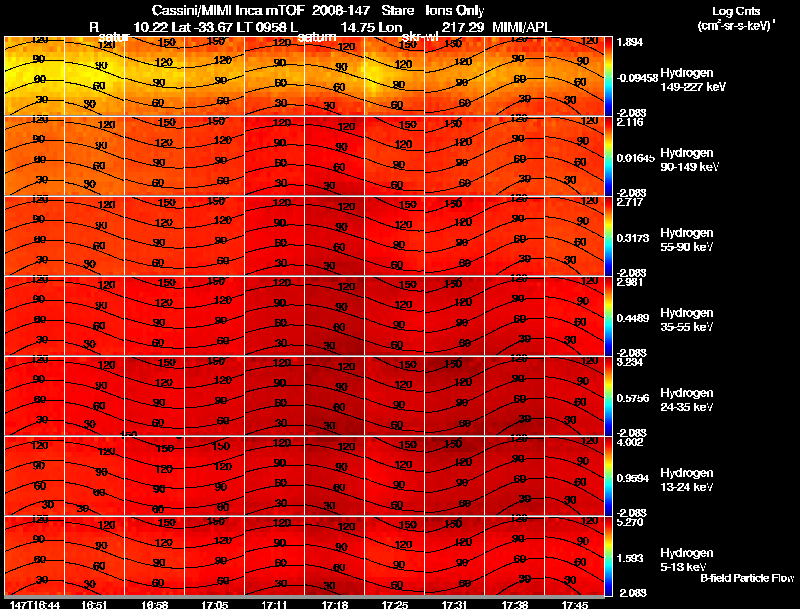
Task: Click the 'Hydrogen 35-55 keV' channel label
Action: pos(687,320)
